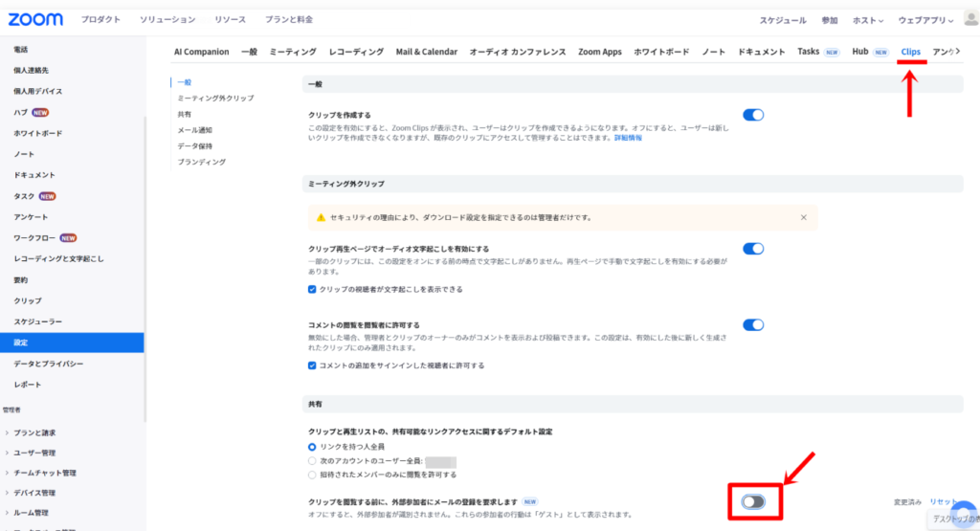Click リセット link for email registration setting
This screenshot has height=531, width=980.
(x=943, y=501)
